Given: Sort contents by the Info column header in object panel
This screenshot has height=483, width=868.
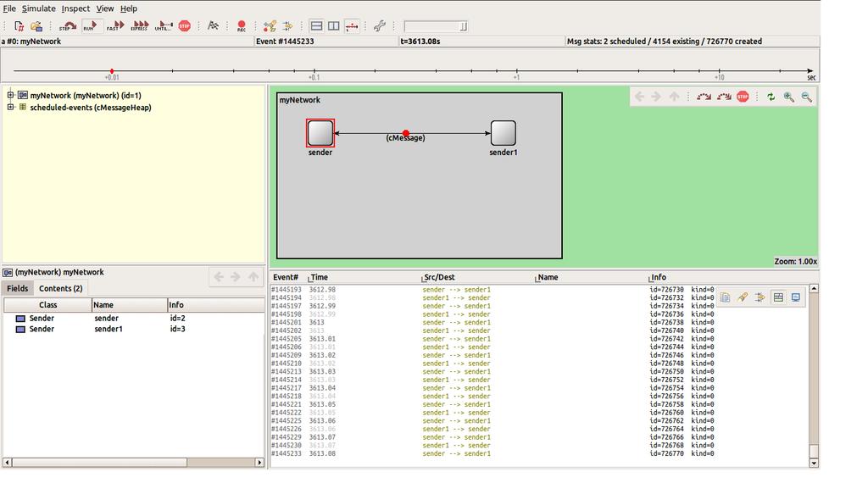Looking at the screenshot, I should coord(216,305).
